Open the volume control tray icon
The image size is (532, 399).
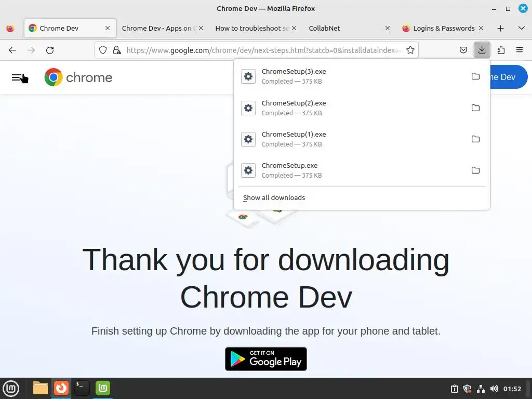[494, 389]
